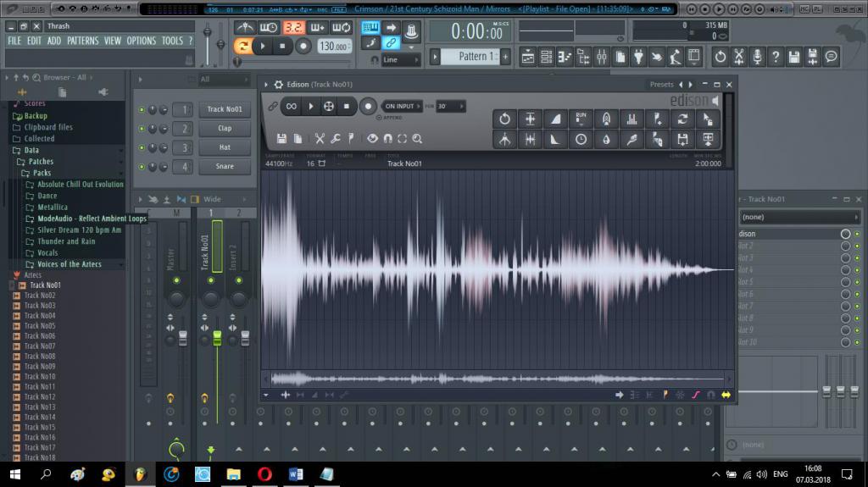Toggle the Snare channel green mute LED
The height and width of the screenshot is (487, 868).
141,166
